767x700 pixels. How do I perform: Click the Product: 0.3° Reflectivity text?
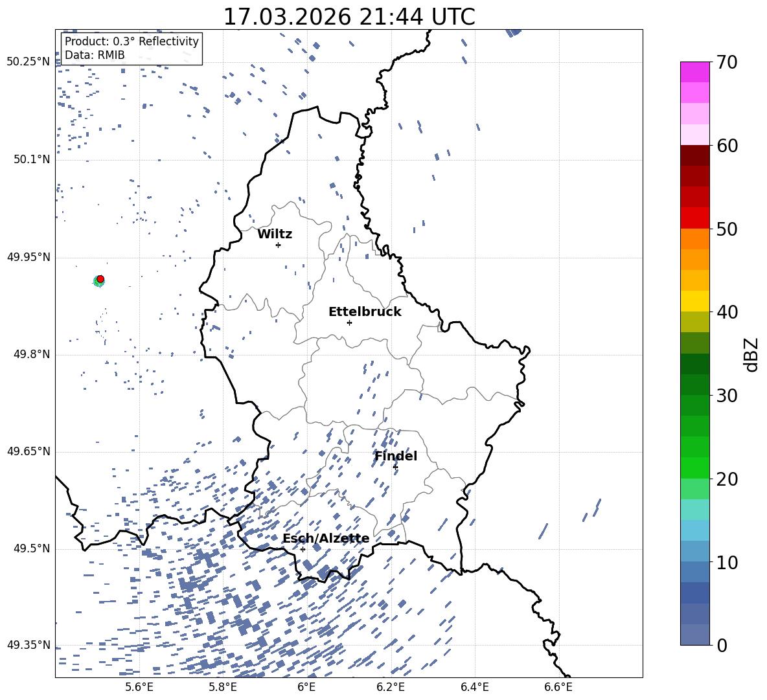click(132, 41)
